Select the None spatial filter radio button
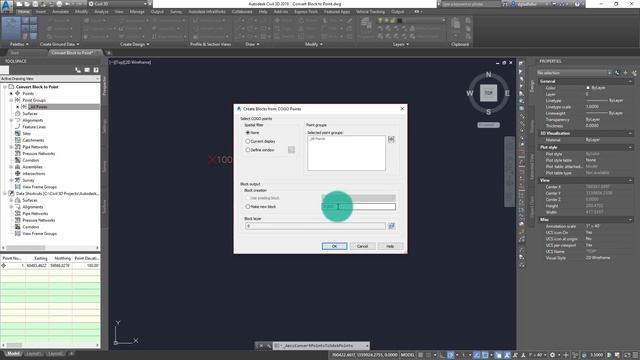This screenshot has width=640, height=360. click(x=247, y=133)
